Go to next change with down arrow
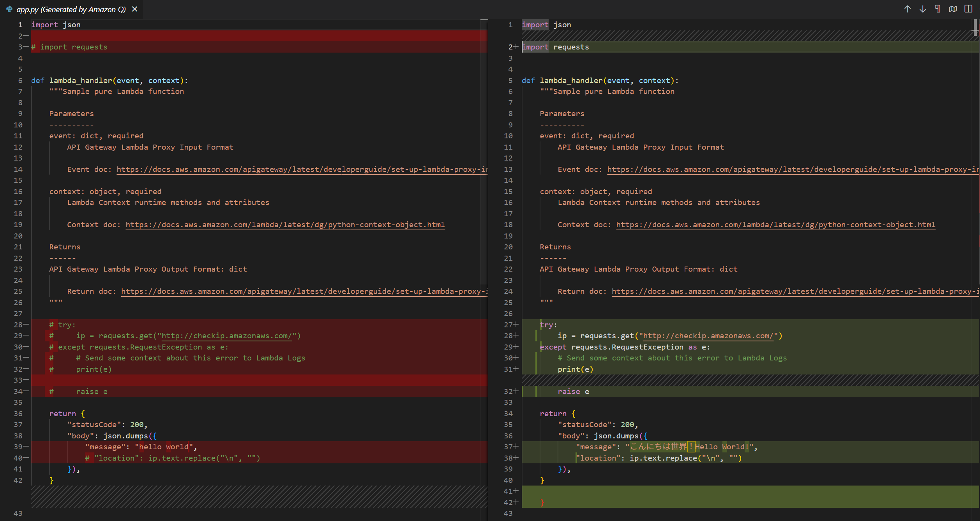 click(922, 9)
